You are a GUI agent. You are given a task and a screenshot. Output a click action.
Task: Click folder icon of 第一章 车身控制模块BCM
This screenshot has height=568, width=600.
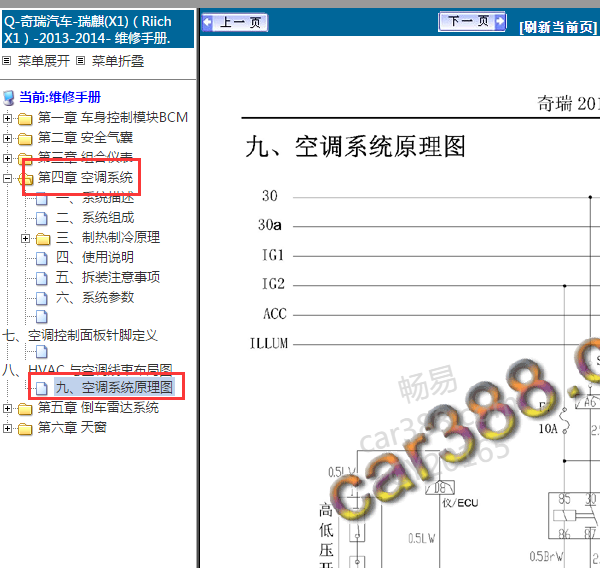(x=25, y=119)
